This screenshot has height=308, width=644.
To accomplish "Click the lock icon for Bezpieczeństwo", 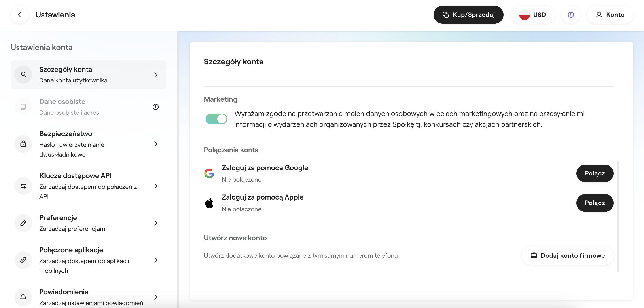I will pos(23,144).
